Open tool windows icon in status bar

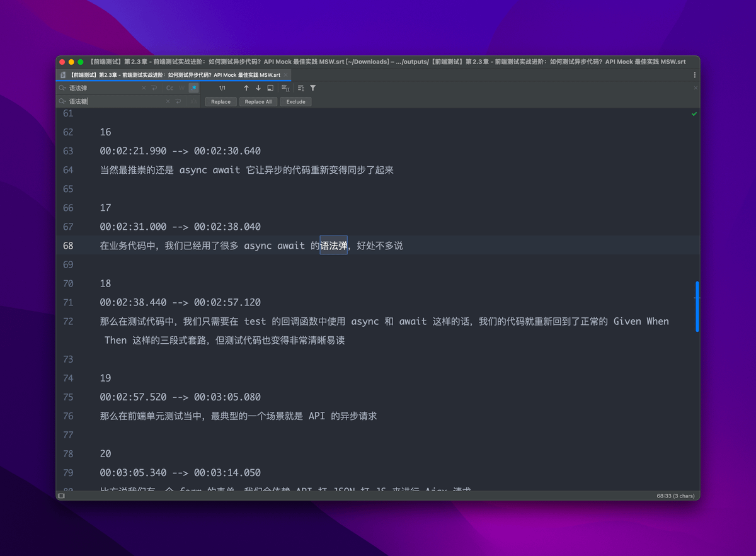(61, 496)
